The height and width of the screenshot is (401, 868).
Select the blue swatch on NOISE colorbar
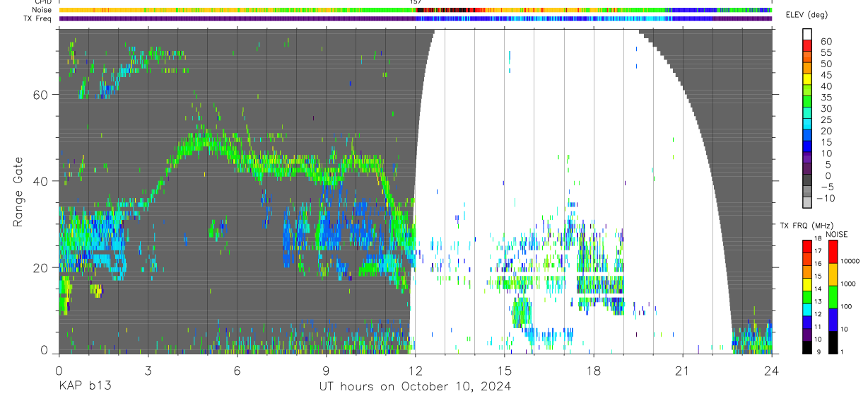pos(833,319)
